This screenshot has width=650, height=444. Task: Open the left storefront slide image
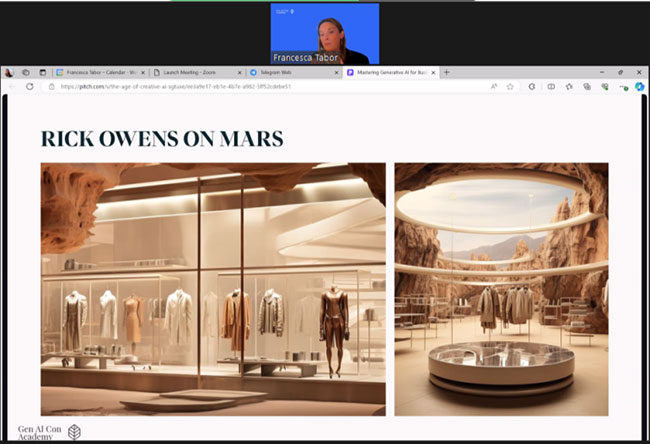click(x=213, y=289)
